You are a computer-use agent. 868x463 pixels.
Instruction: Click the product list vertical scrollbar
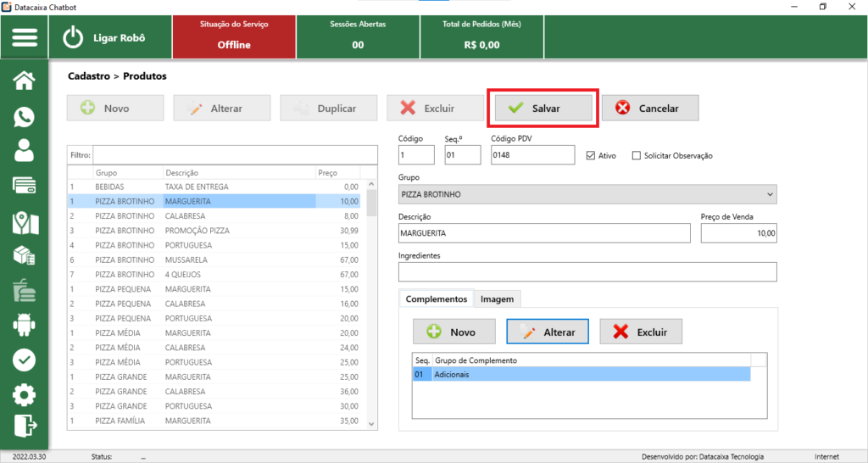(370, 297)
